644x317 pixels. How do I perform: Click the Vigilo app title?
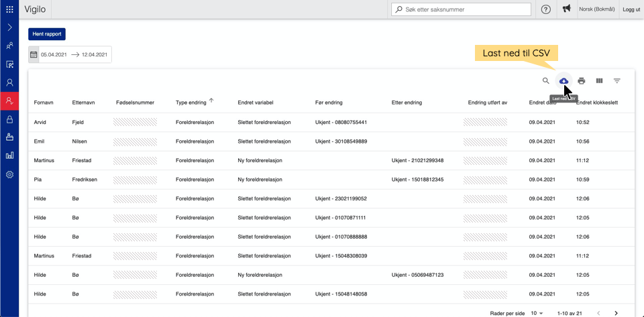(x=35, y=9)
